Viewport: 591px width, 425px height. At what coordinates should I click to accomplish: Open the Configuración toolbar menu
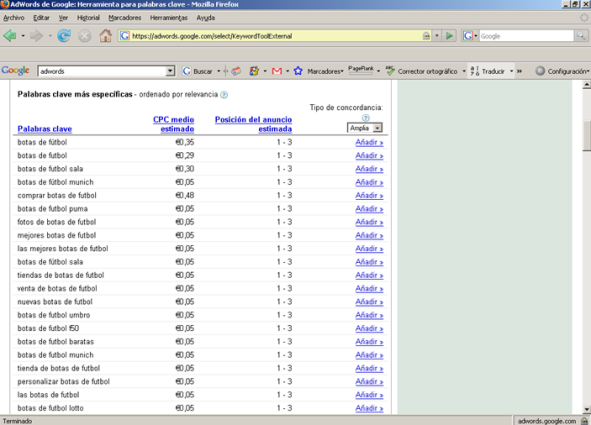[x=562, y=71]
